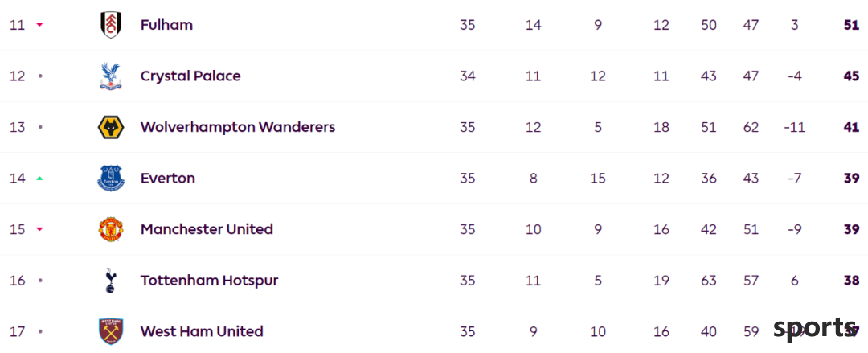Click the Fulham club crest

click(x=111, y=25)
